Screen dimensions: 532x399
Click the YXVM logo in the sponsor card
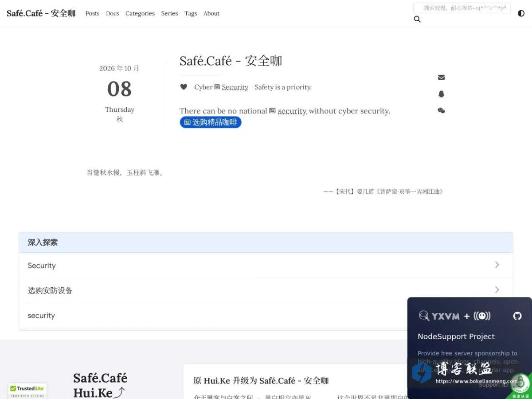(439, 316)
